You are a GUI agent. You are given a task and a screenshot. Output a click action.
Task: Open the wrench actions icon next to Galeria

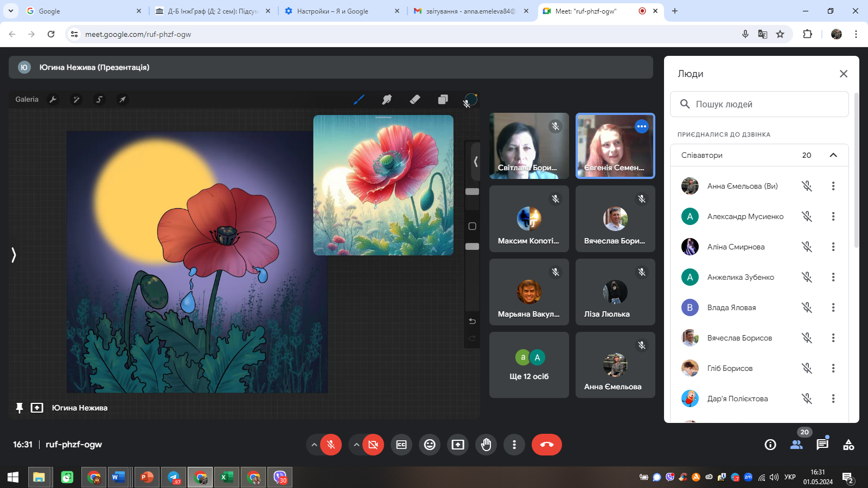point(53,99)
